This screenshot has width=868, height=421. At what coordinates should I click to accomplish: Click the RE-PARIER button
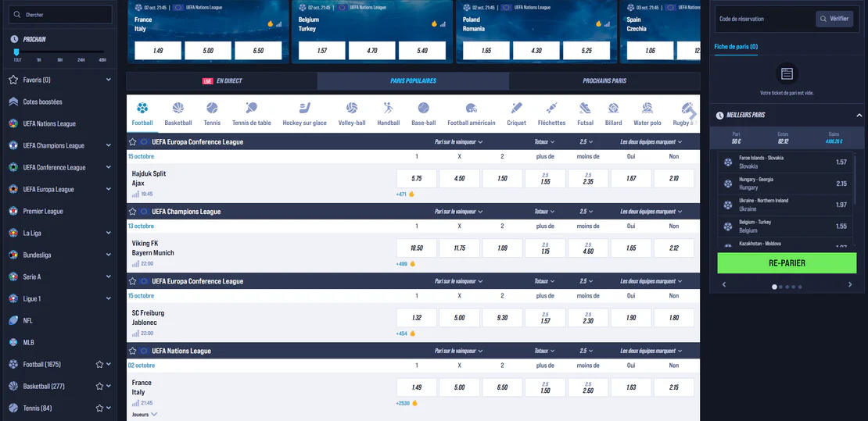point(787,263)
